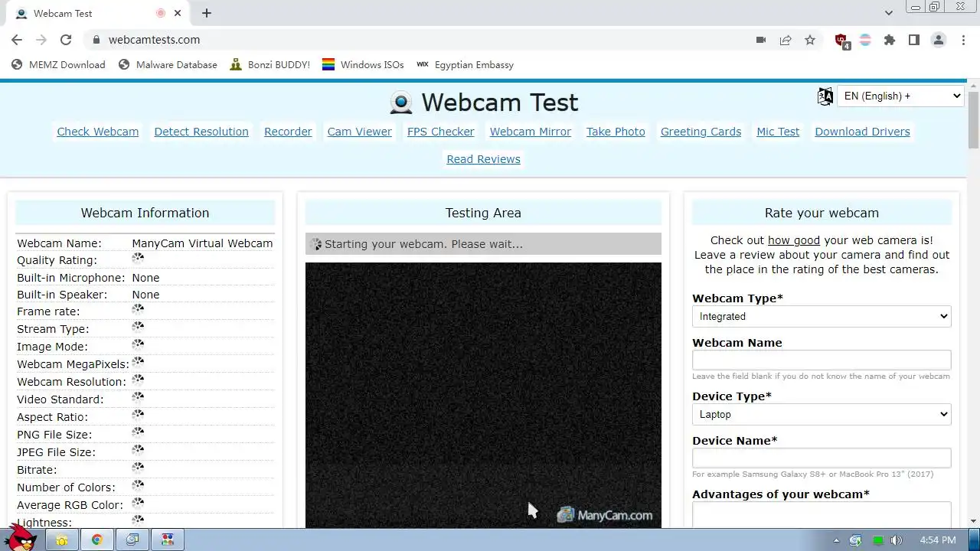Open a new browser tab
The height and width of the screenshot is (551, 980).
point(207,13)
